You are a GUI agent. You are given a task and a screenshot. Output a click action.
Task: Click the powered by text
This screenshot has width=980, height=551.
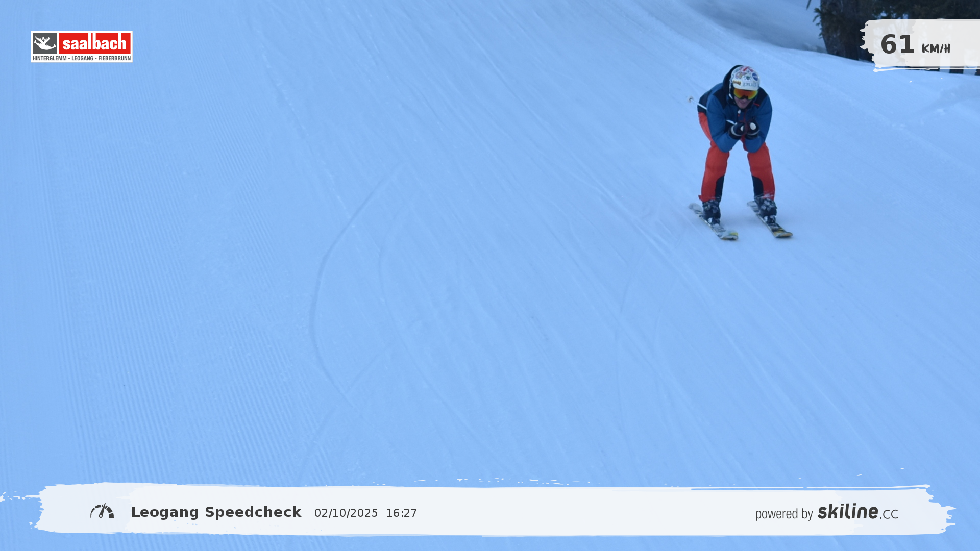click(783, 514)
